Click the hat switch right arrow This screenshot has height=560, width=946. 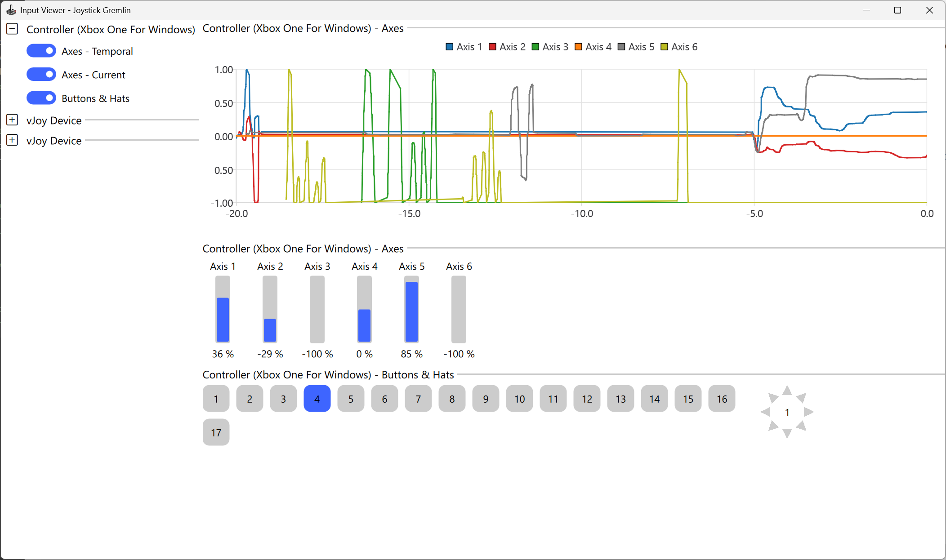pyautogui.click(x=808, y=412)
